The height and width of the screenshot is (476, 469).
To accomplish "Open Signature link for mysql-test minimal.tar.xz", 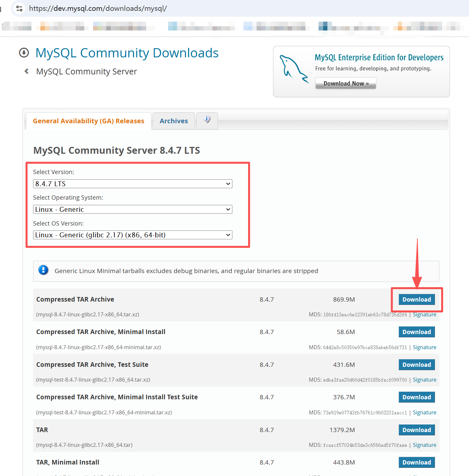I will (x=424, y=412).
